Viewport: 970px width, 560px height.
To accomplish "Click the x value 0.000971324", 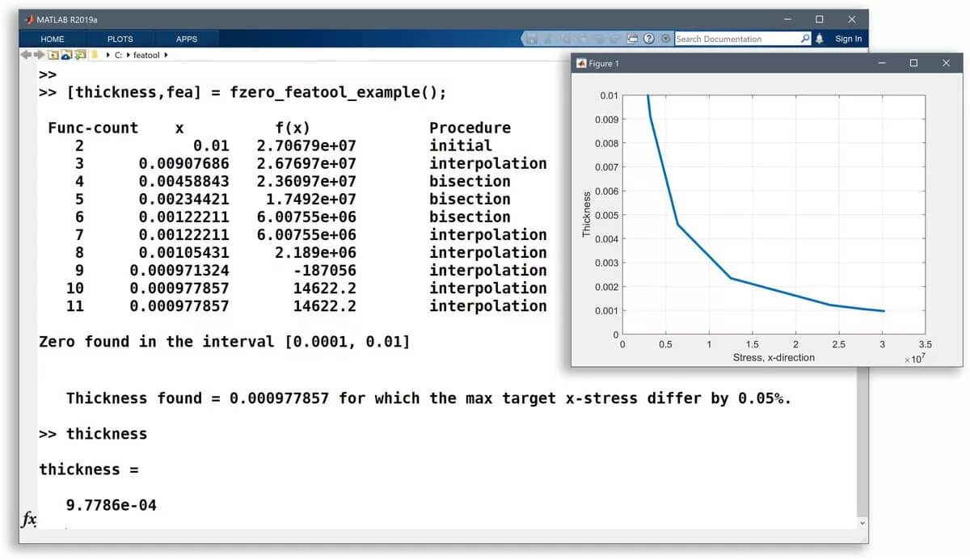I will tap(179, 270).
